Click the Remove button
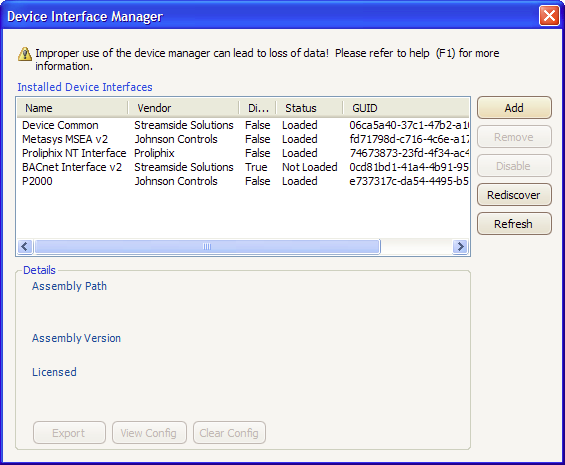The width and height of the screenshot is (565, 465). click(x=514, y=137)
